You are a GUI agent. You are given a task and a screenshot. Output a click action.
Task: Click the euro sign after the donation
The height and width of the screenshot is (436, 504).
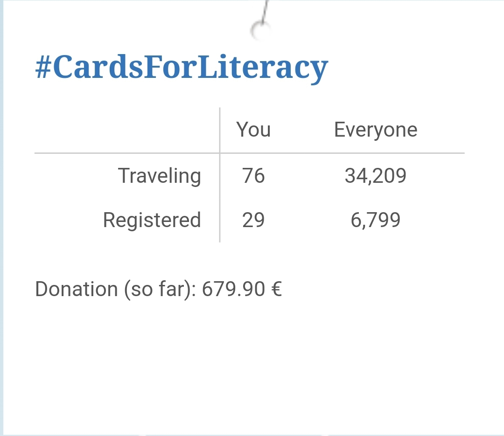click(x=277, y=289)
